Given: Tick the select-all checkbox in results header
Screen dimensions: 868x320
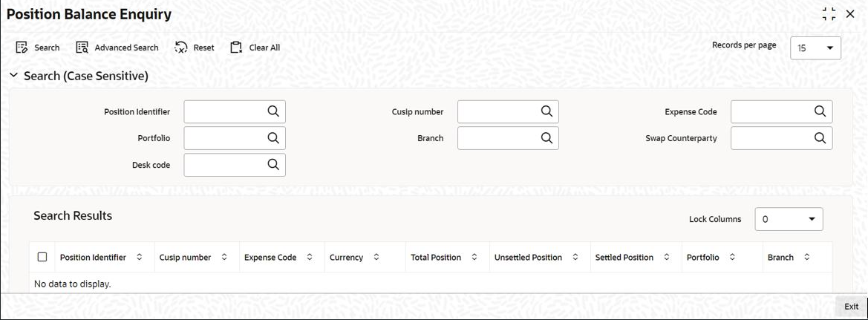Looking at the screenshot, I should [42, 257].
